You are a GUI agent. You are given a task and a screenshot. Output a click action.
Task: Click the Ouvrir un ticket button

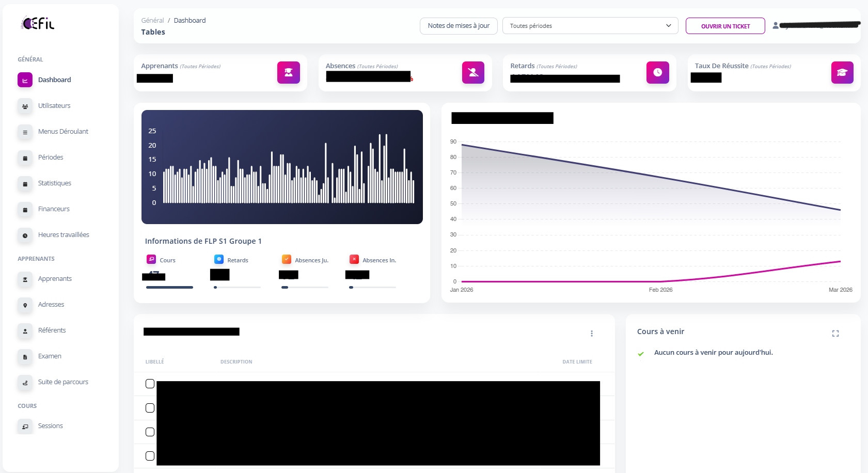725,26
